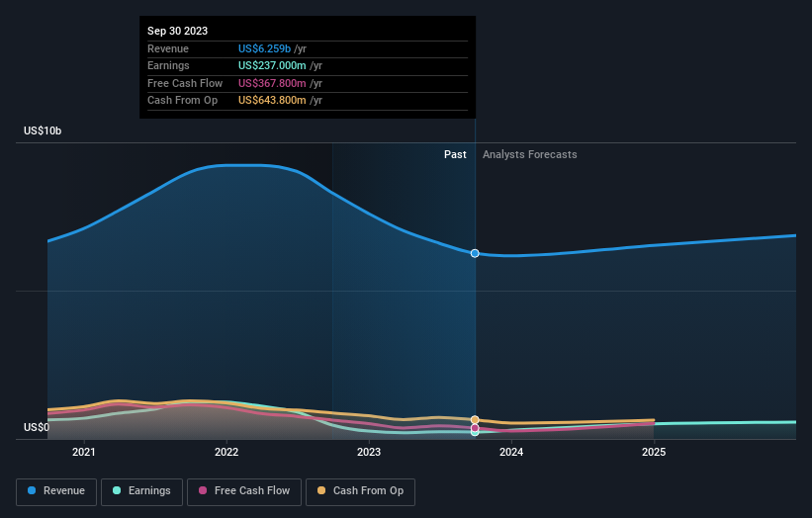Click the US$0 y-axis label
This screenshot has width=812, height=518.
(37, 427)
